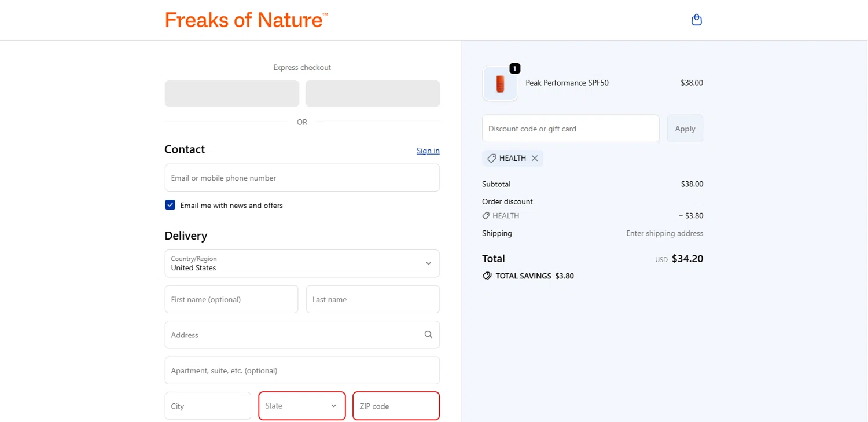Focus the City field
This screenshot has width=868, height=422.
pos(208,406)
